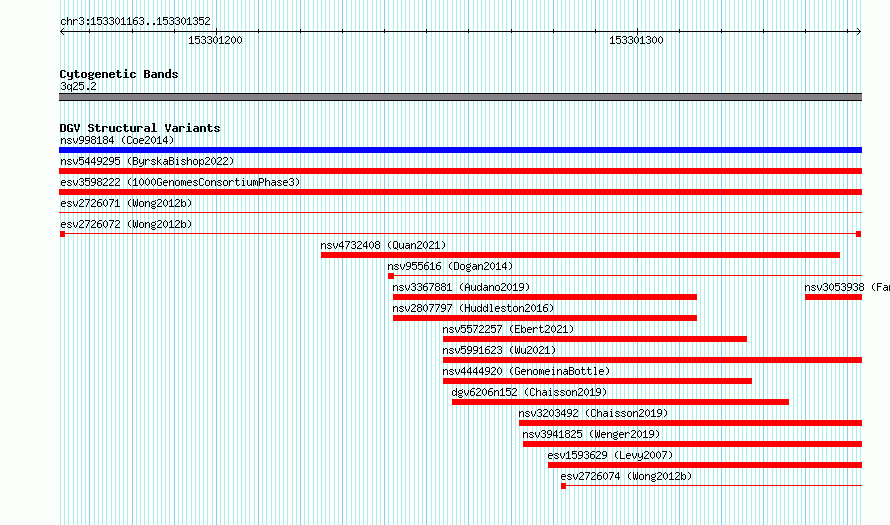Open the nsv5991623 (Wu2021) label
Viewport: 890px width, 525px height.
click(499, 350)
